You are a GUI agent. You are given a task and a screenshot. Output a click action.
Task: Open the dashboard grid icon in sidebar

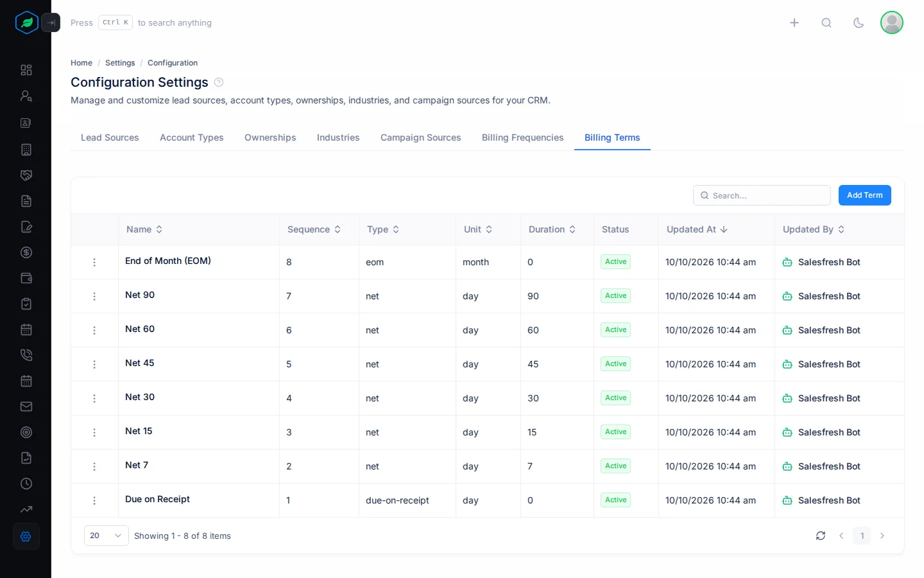click(x=26, y=70)
